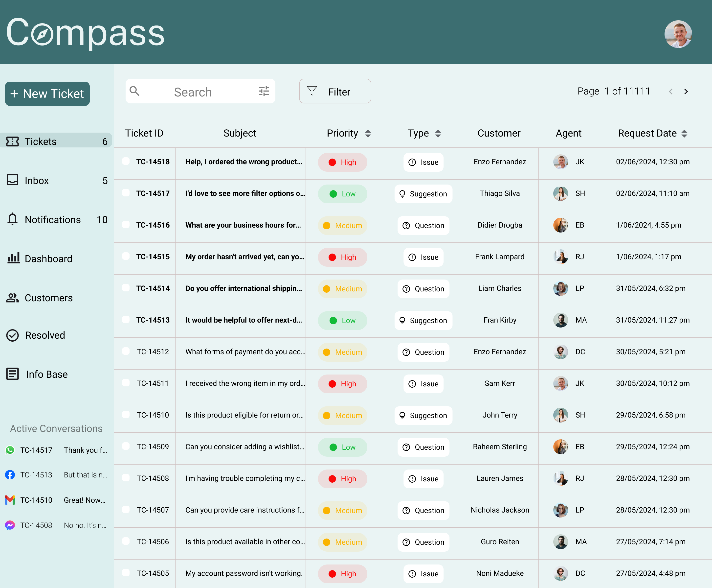Sort the table by Priority

click(368, 133)
